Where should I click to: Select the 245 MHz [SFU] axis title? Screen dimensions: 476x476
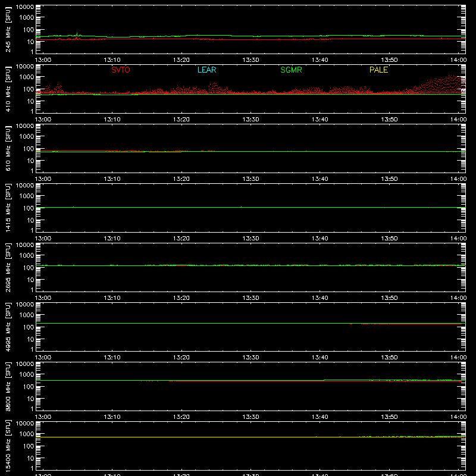coord(8,29)
